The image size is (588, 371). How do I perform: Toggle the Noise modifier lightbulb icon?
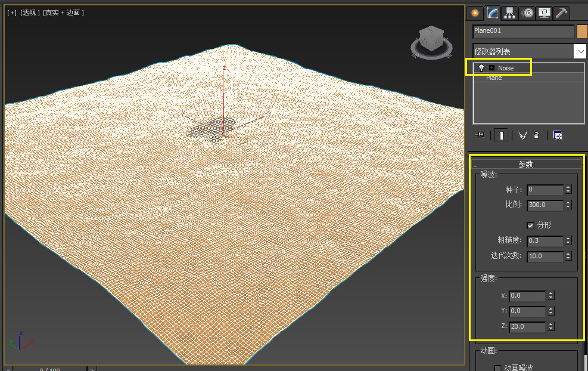[481, 67]
